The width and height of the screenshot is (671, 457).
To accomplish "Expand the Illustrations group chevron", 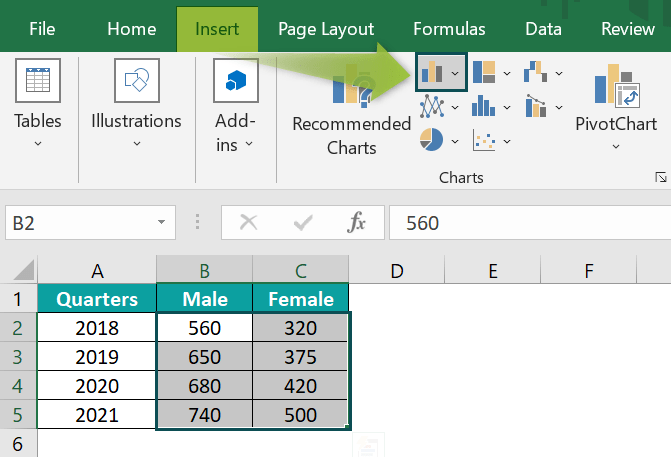I will pos(137,144).
